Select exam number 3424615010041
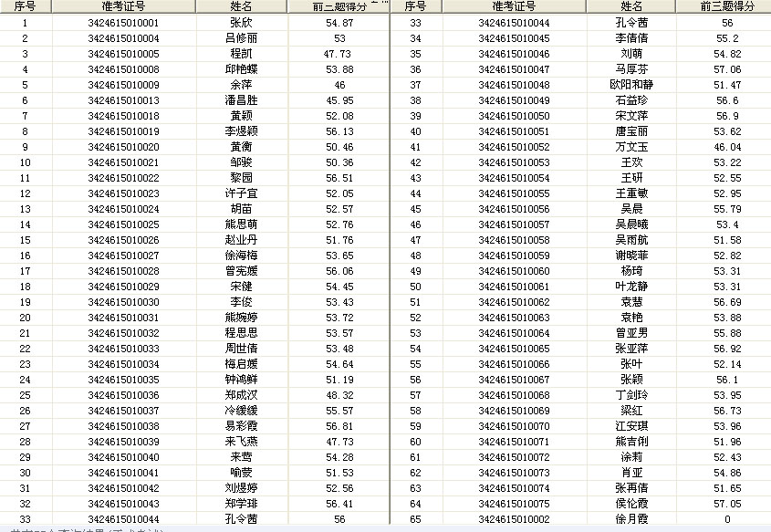 [123, 473]
